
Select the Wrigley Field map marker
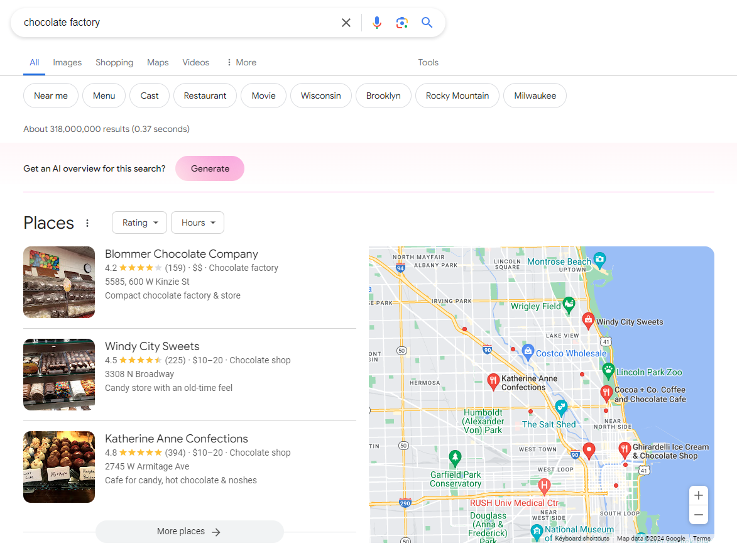pyautogui.click(x=569, y=305)
